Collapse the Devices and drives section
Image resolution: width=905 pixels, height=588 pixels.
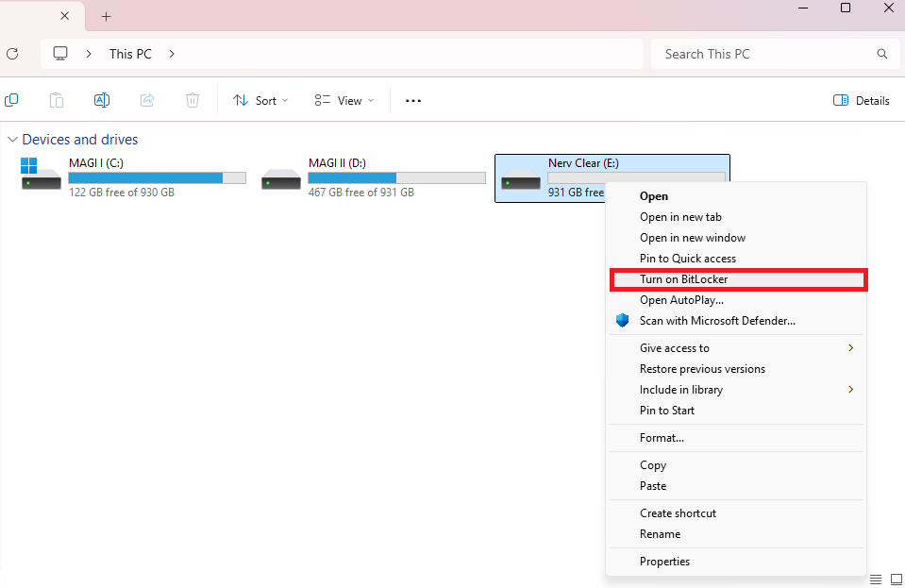12,139
